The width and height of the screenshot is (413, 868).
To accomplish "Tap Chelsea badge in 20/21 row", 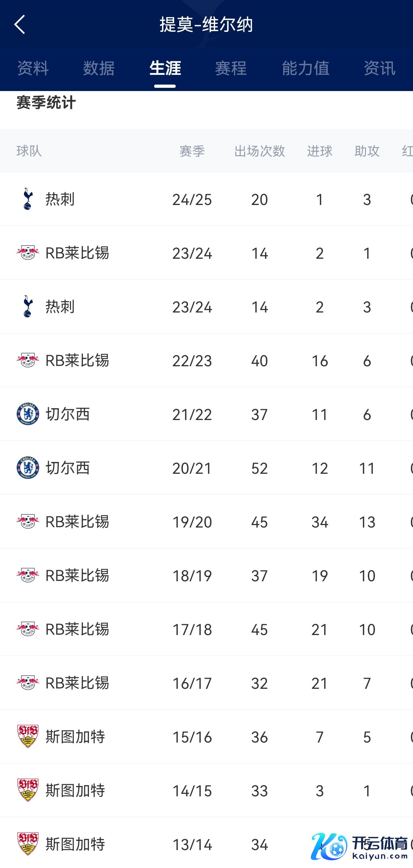I will coord(28,468).
